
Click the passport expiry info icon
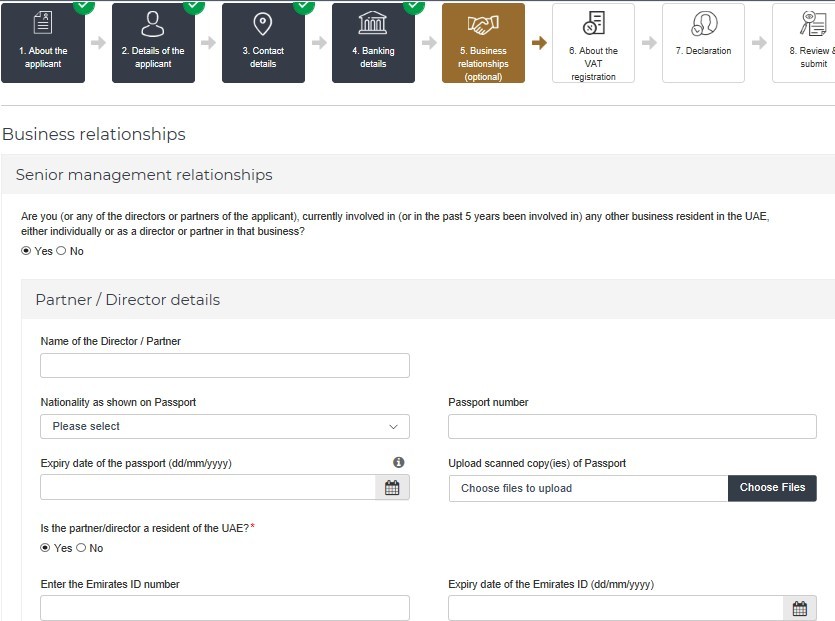[x=398, y=462]
